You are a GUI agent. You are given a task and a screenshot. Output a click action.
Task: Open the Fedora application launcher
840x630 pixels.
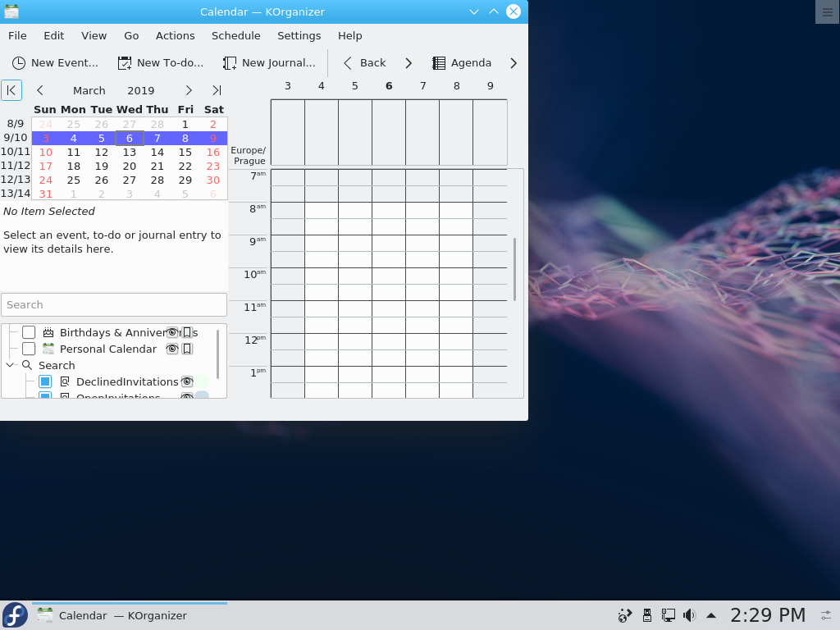point(15,615)
